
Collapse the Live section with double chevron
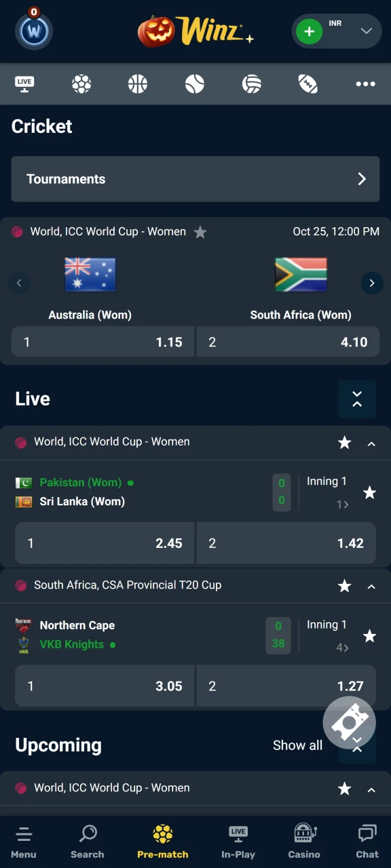[x=357, y=400]
